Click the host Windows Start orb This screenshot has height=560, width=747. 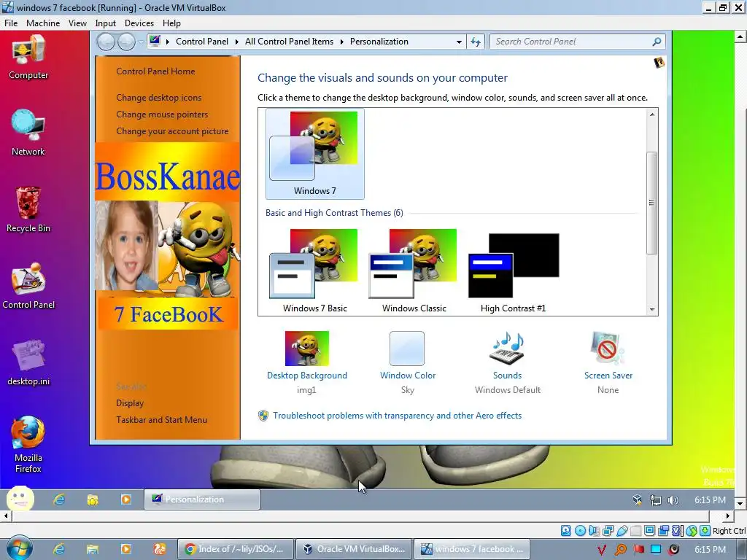click(19, 548)
